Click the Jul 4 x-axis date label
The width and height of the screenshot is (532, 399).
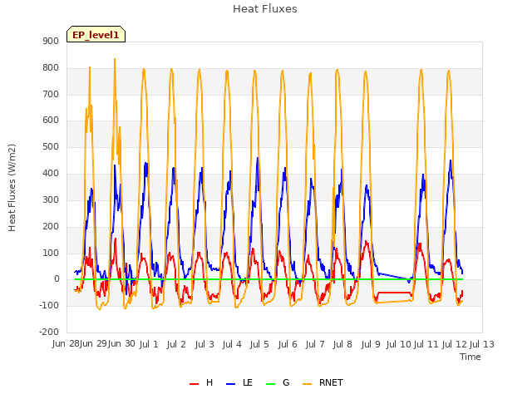click(x=232, y=344)
